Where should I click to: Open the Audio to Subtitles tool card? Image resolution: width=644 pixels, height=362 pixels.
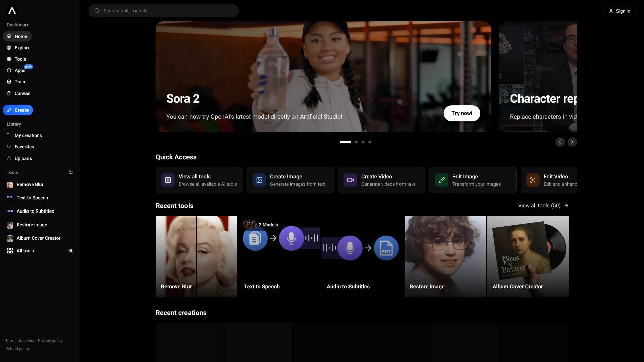(362, 256)
